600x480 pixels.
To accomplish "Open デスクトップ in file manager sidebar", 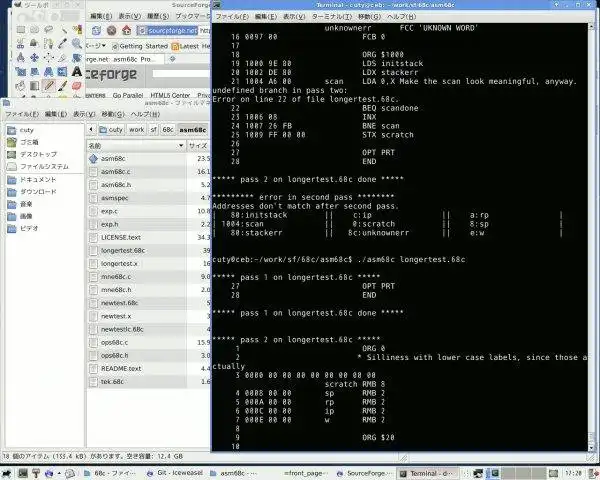I will [32, 154].
